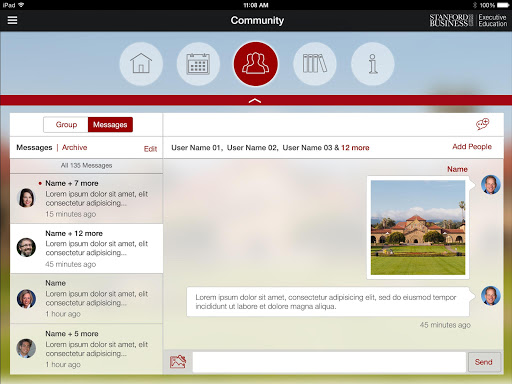Tap avatar in the single 'Name' conversation row
512x384 pixels.
click(x=26, y=298)
